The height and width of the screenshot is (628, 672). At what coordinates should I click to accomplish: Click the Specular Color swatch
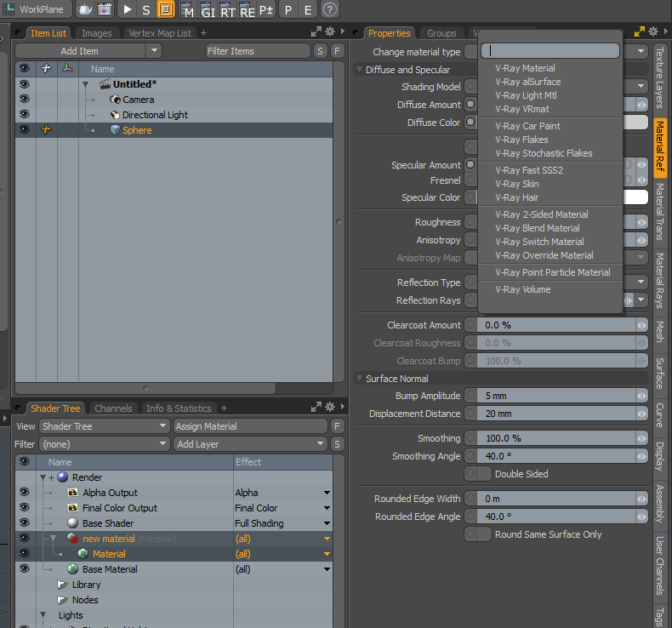point(635,197)
